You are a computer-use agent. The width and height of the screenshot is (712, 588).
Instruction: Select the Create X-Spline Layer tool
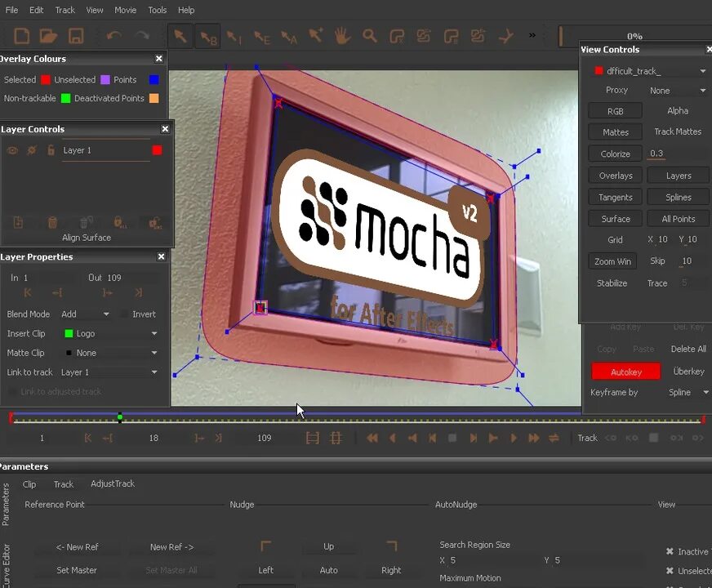(x=396, y=36)
